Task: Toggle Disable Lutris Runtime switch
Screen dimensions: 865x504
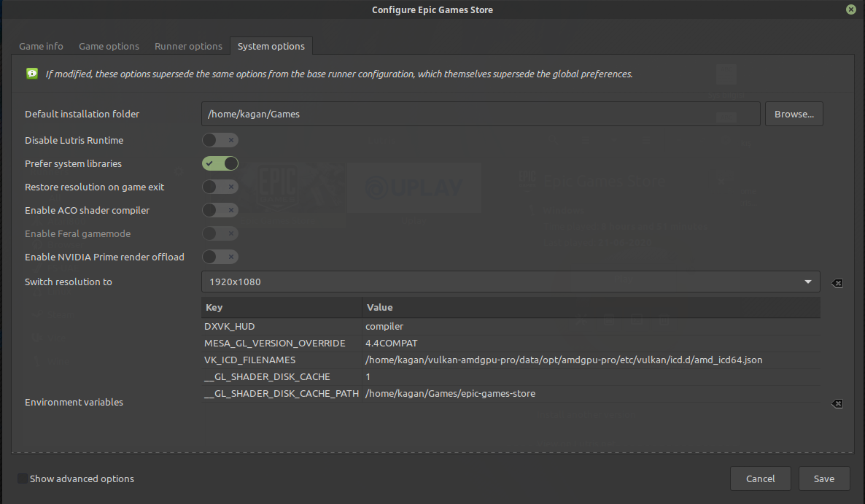Action: pos(220,140)
